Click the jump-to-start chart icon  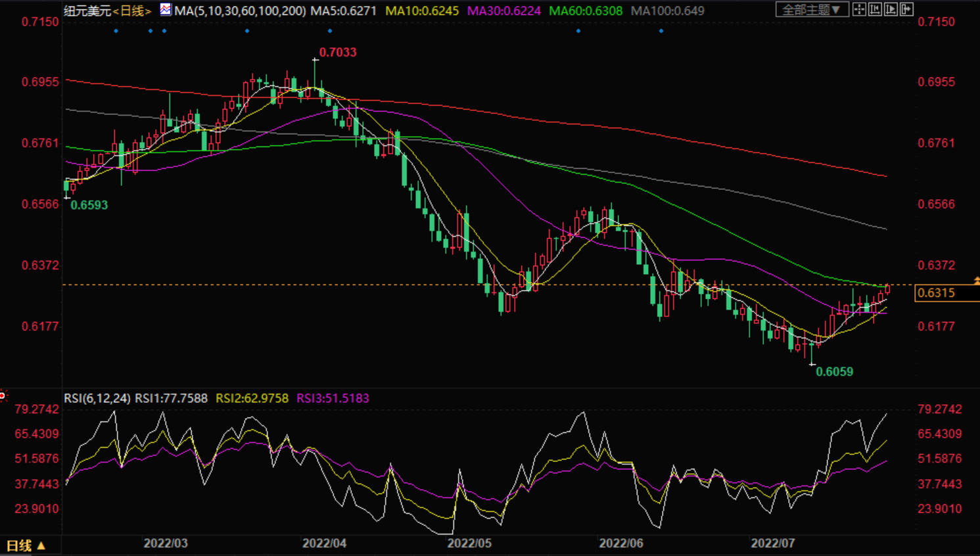pos(875,9)
